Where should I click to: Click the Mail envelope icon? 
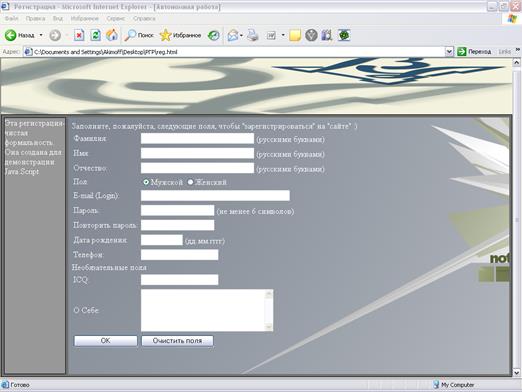coord(233,35)
